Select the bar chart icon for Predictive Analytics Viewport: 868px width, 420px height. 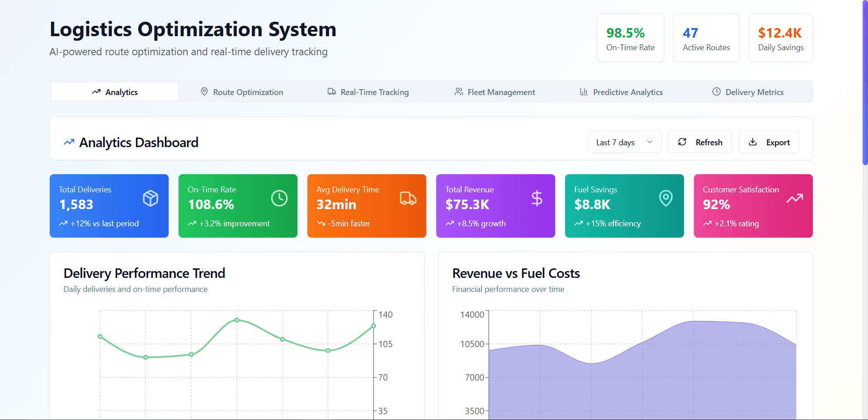[584, 91]
